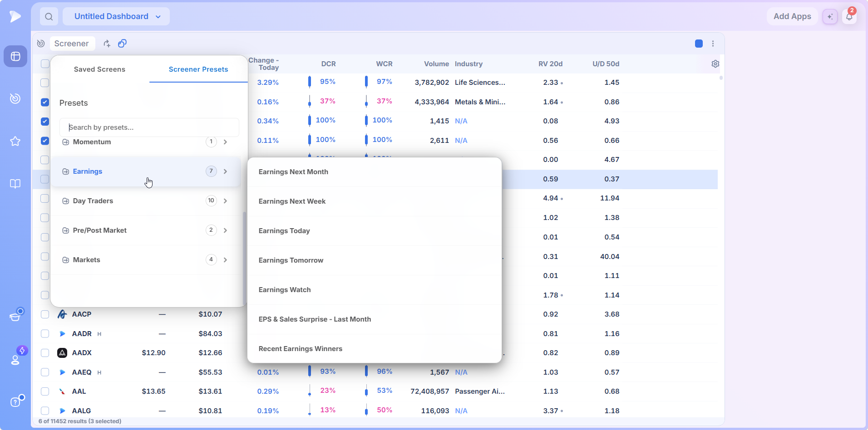Check the AACP row checkbox
Screen dimensions: 868x430
pyautogui.click(x=45, y=314)
